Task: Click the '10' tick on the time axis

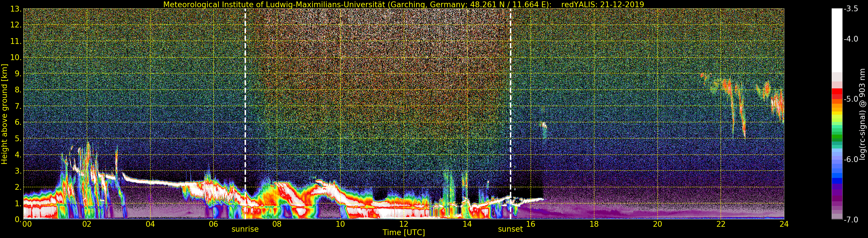Action: 340,224
